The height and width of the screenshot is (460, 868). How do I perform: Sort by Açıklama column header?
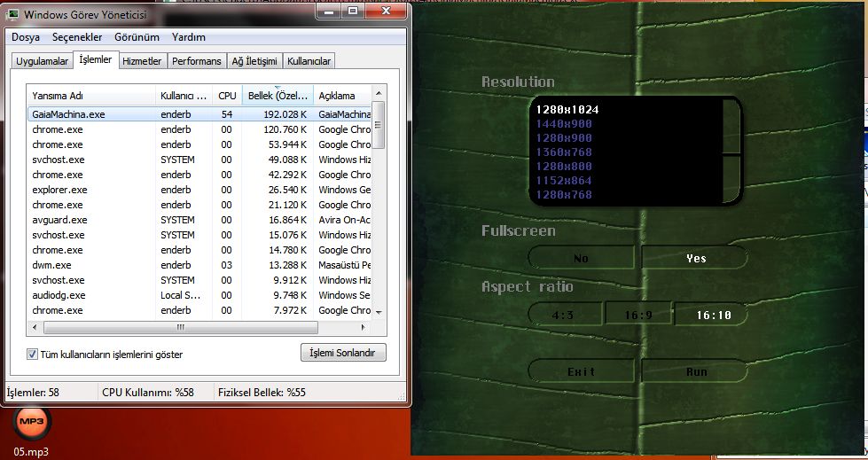[342, 96]
